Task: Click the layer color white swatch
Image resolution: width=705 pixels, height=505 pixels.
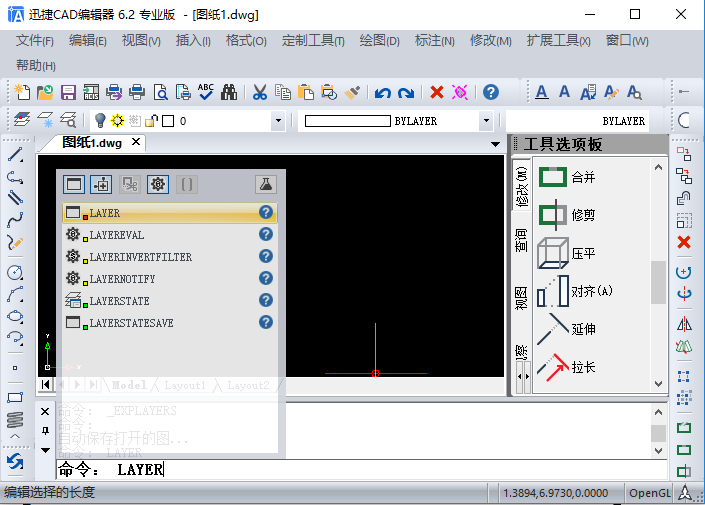Action: coord(168,121)
